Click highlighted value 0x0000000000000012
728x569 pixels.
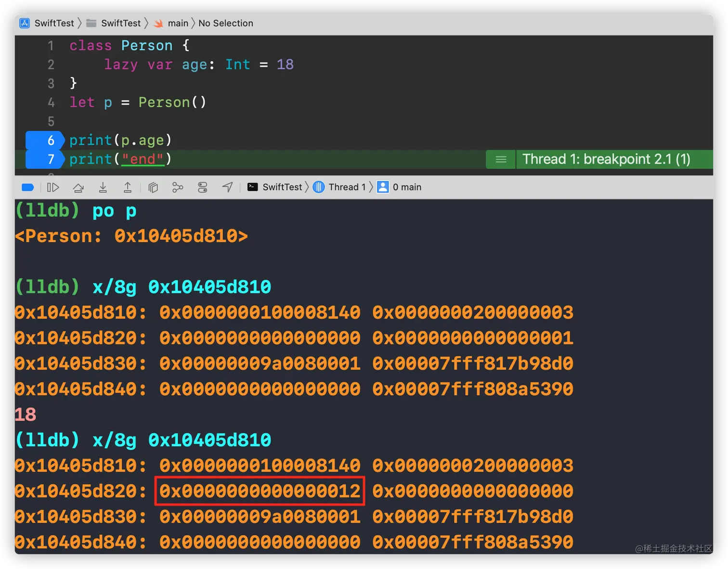260,491
